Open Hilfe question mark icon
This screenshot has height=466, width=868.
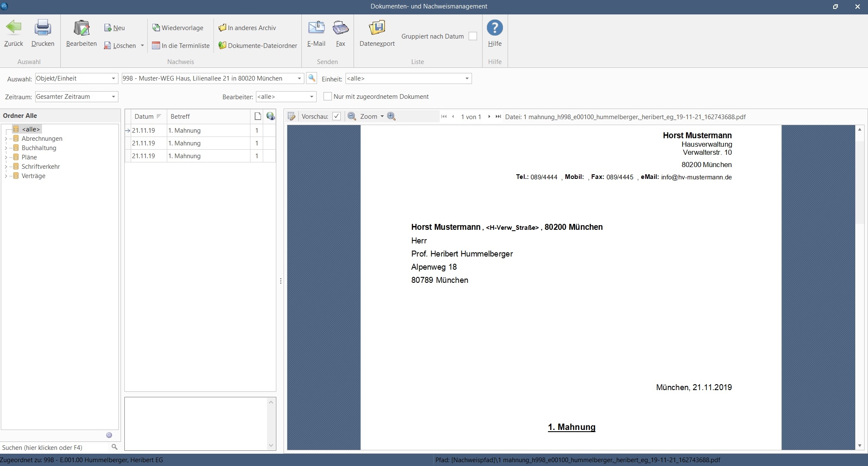click(494, 28)
